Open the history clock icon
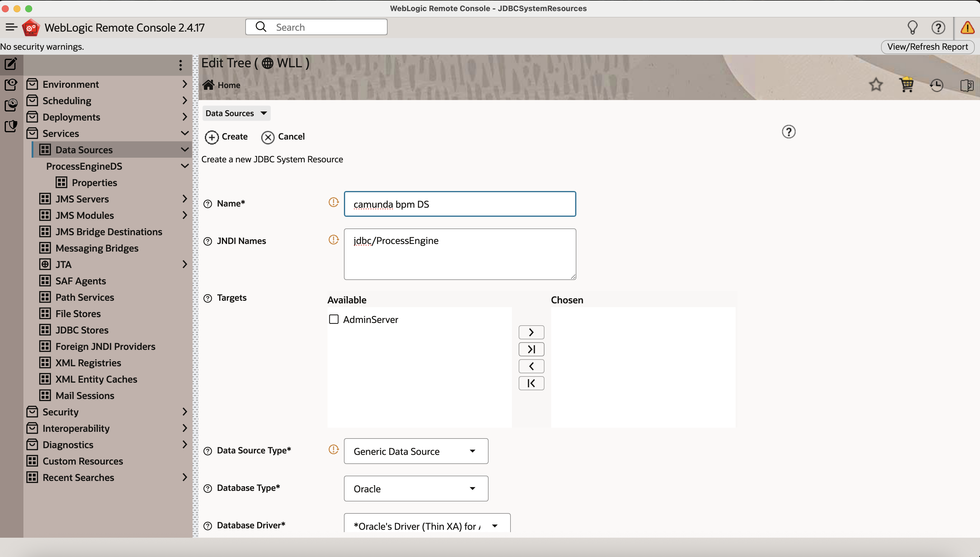 point(936,85)
